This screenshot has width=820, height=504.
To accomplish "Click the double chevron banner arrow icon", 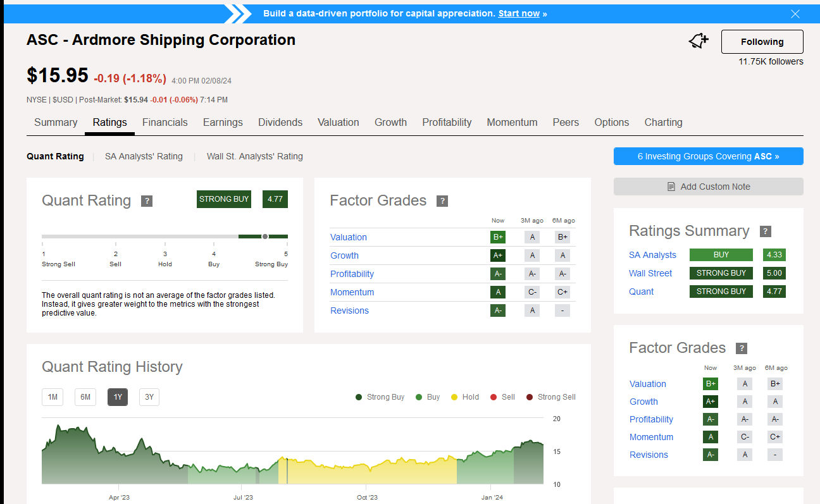I will [x=238, y=14].
